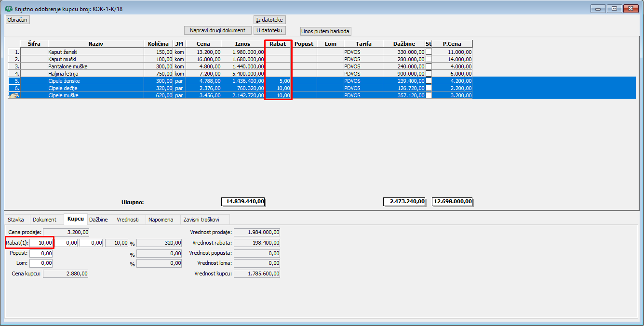Viewport: 644px width, 326px height.
Task: Select the Stavka tab
Action: coord(16,220)
